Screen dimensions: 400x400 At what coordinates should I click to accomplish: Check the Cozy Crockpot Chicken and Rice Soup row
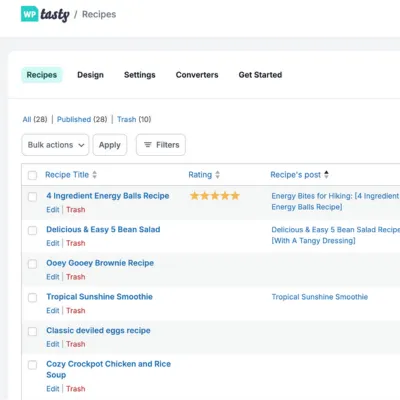coord(32,365)
